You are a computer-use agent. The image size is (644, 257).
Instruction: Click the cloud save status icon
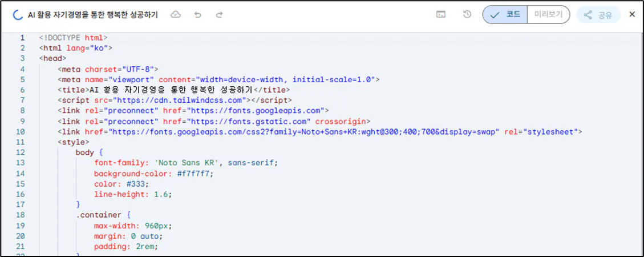pos(176,15)
